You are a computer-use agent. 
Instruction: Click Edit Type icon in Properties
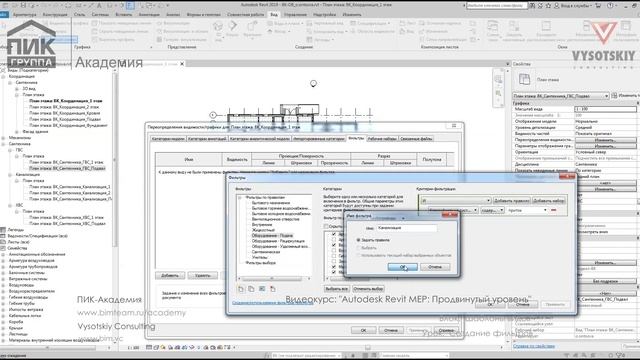(614, 96)
